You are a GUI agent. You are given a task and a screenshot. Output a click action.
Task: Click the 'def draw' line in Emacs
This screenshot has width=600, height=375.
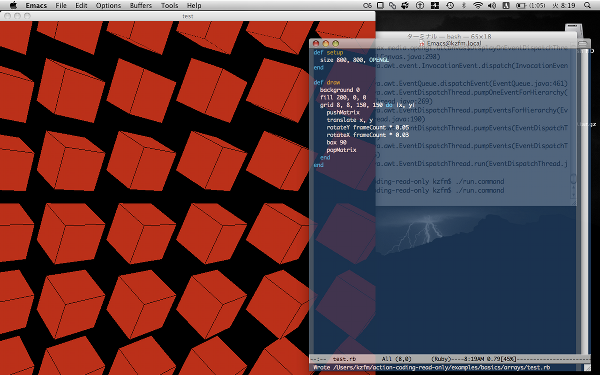pyautogui.click(x=327, y=82)
